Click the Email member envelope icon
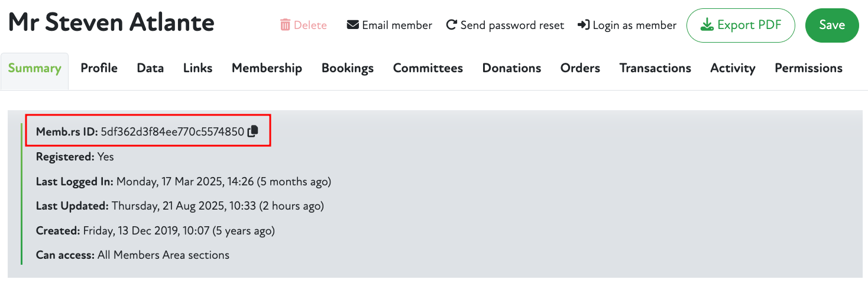This screenshot has width=868, height=289. point(353,25)
